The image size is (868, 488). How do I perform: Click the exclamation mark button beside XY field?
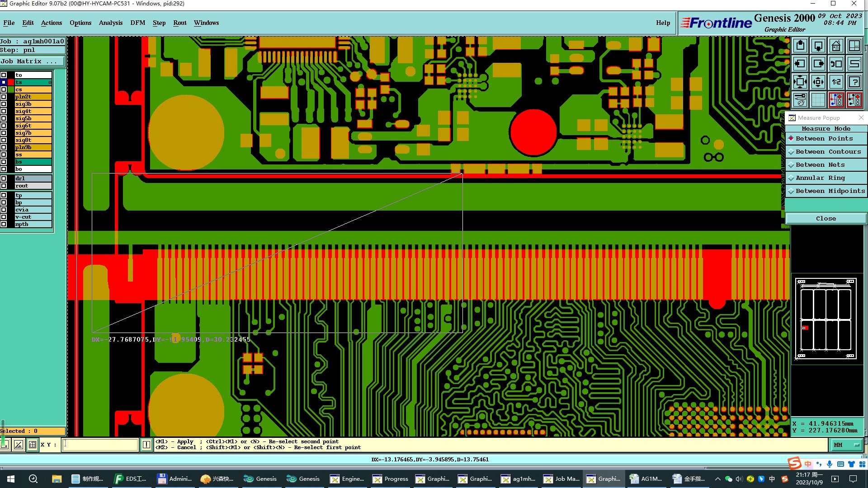[x=146, y=445]
